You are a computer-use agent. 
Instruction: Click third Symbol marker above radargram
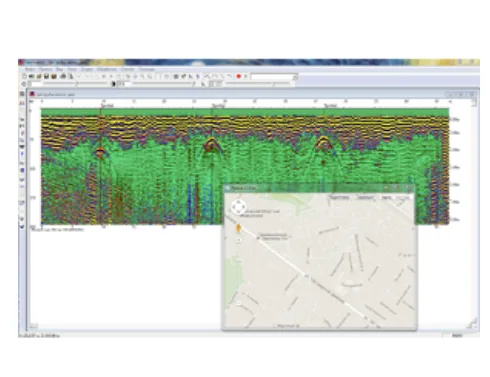330,105
